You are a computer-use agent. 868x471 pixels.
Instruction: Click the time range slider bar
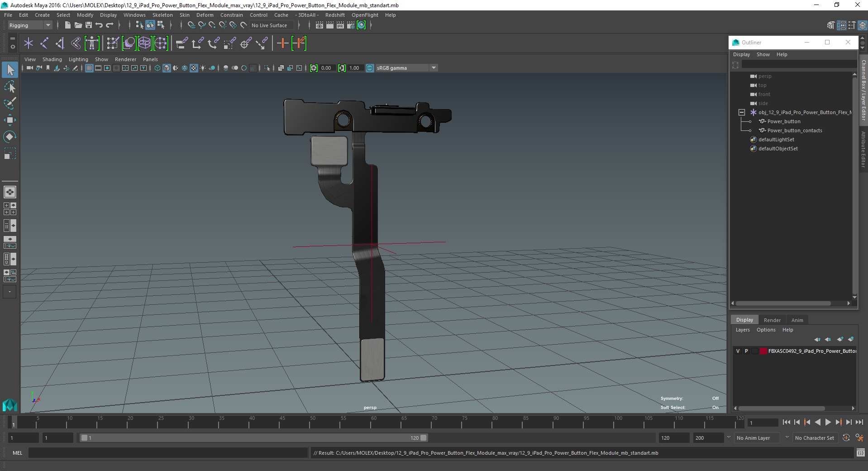tap(253, 438)
